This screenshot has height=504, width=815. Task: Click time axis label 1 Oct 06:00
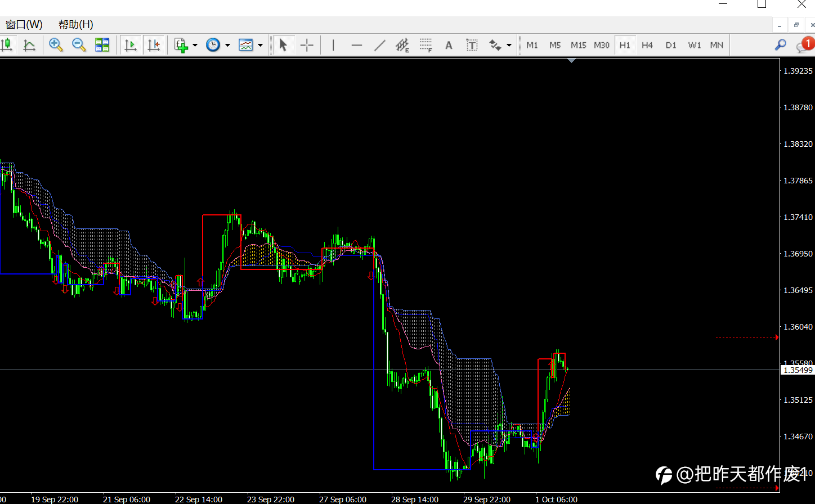pos(557,499)
